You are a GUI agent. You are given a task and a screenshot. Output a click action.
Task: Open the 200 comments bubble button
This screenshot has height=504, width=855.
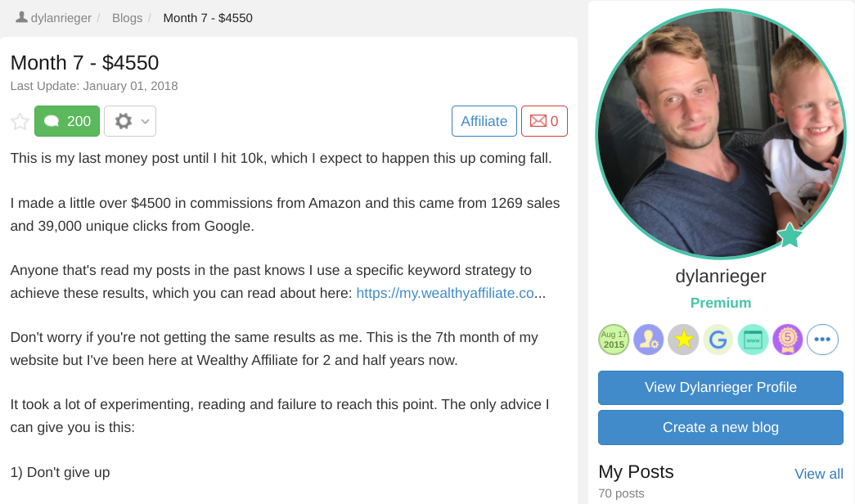tap(67, 121)
